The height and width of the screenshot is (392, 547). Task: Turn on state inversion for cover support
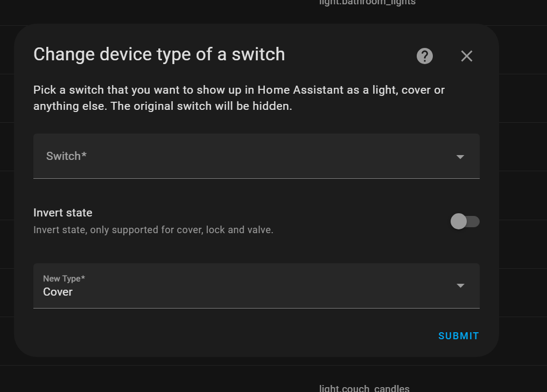tap(465, 221)
